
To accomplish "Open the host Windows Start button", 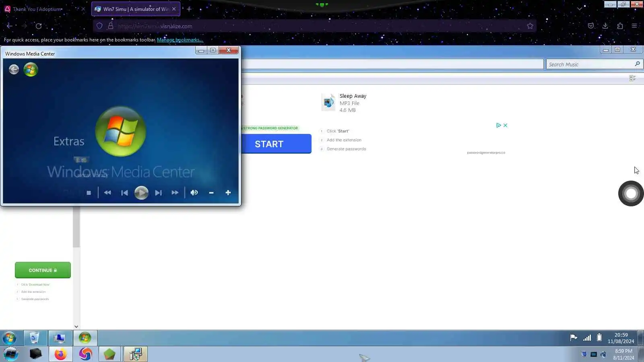I will coord(11,354).
